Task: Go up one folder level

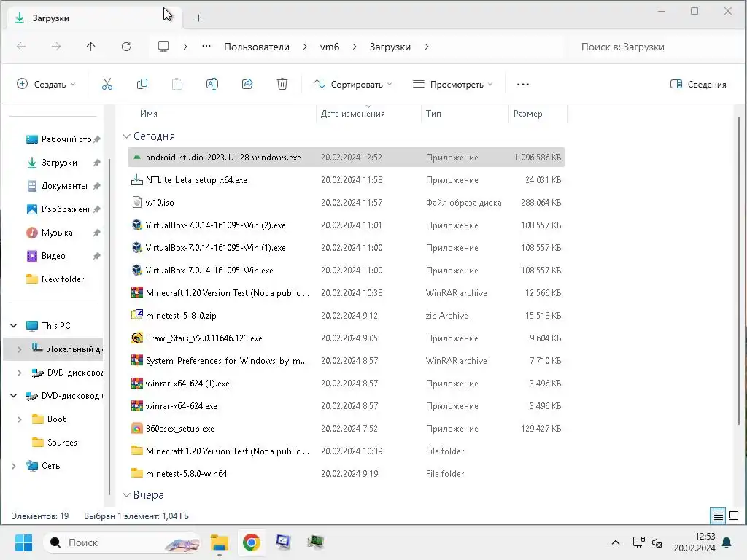Action: 91,47
